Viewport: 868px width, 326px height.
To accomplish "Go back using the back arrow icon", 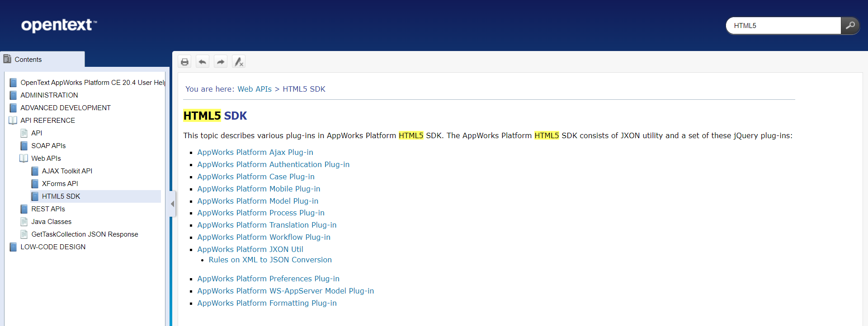I will pos(203,62).
